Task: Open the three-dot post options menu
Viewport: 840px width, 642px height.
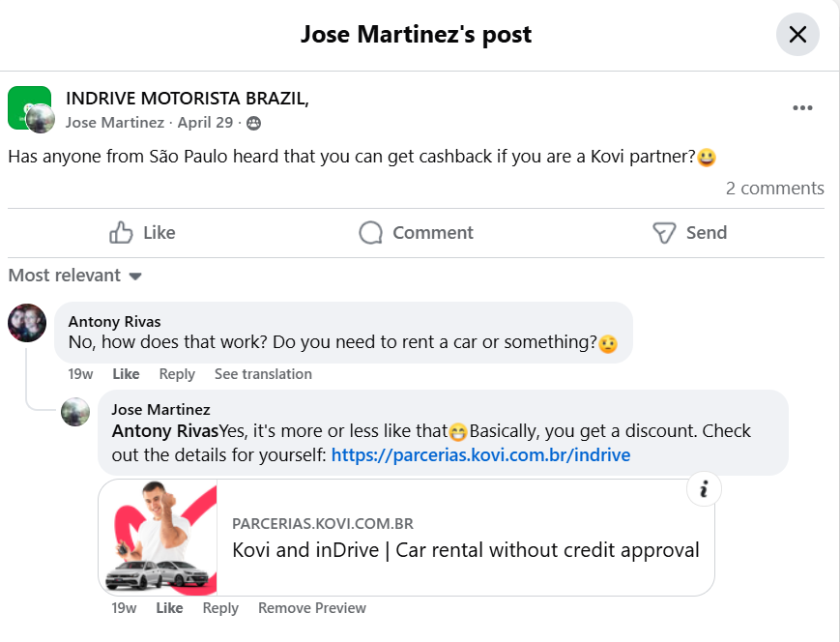Action: pos(802,108)
